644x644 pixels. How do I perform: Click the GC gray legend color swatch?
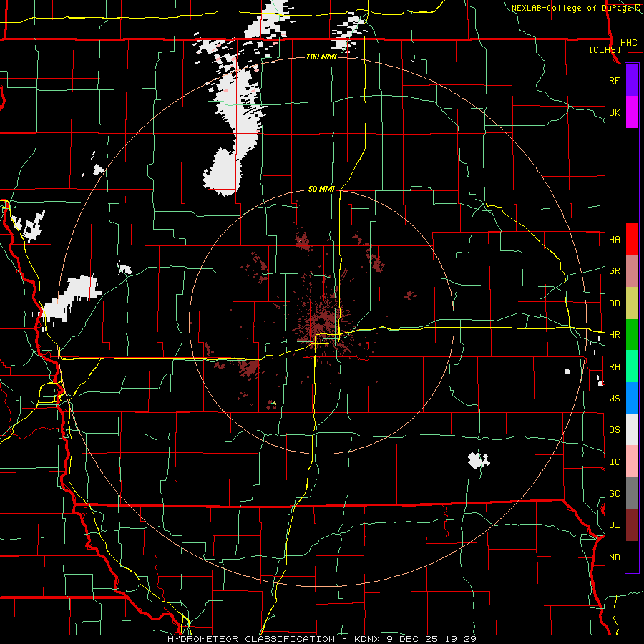coord(632,493)
